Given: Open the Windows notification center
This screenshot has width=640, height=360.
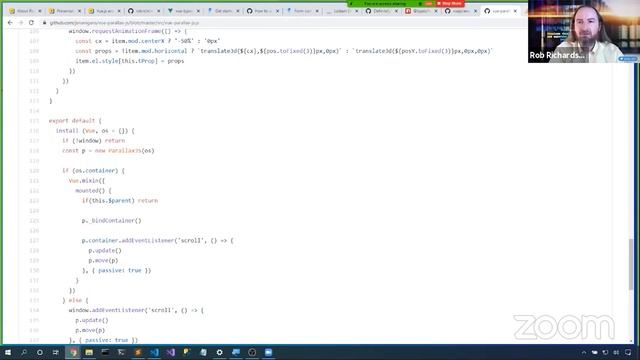Looking at the screenshot, I should (x=628, y=352).
